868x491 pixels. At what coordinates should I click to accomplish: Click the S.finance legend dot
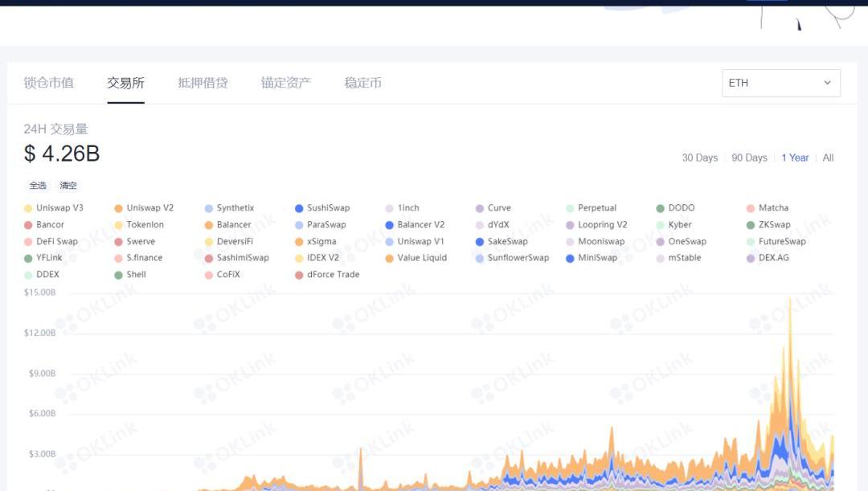click(x=118, y=259)
